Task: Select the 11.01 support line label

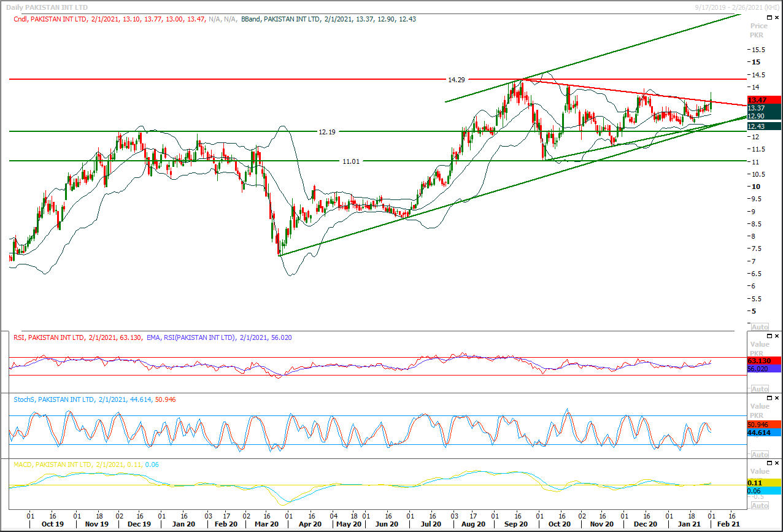Action: click(351, 161)
